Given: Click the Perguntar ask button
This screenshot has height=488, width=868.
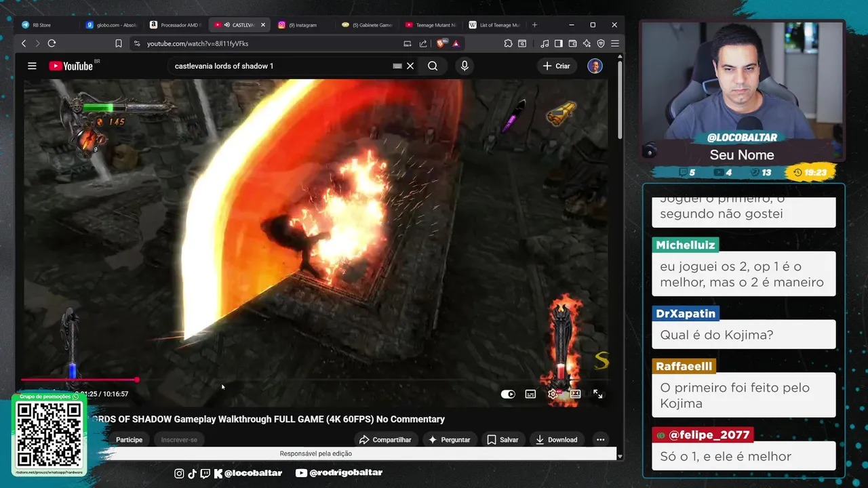Looking at the screenshot, I should tap(449, 440).
